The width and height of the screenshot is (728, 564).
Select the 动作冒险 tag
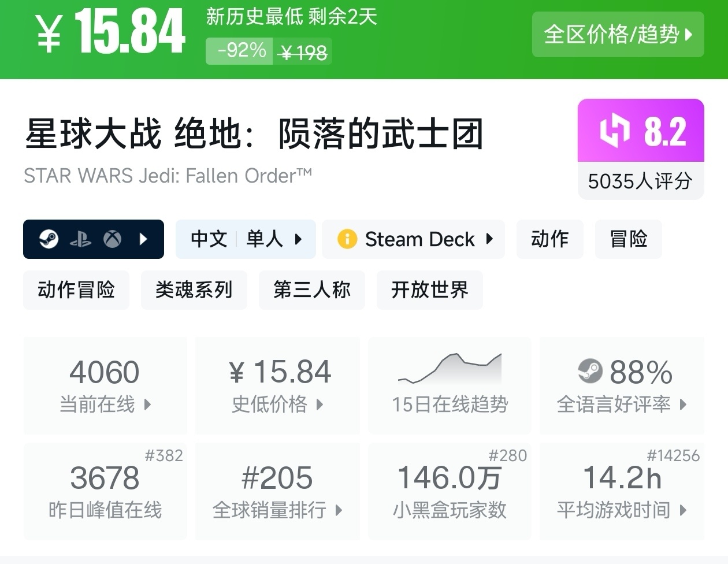(76, 290)
